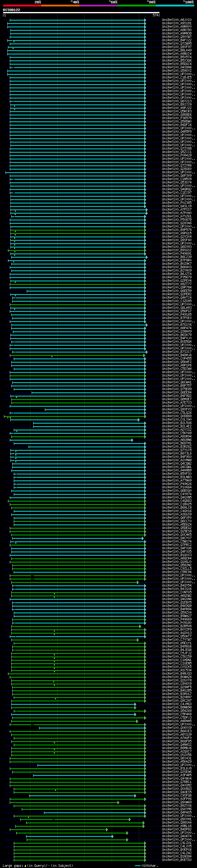This screenshot has width=197, height=868.
Task: Select the UniRef100_Q9XFV3 label
Action: coord(177,410)
